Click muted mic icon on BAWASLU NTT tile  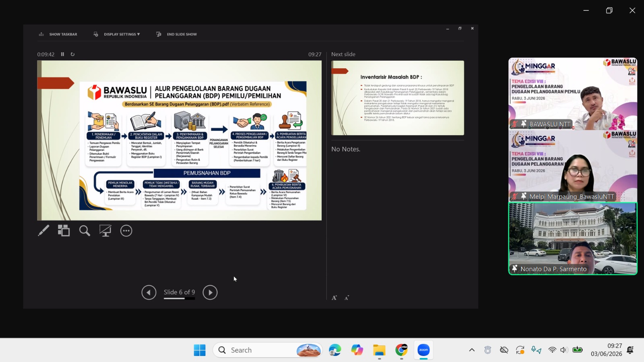[515, 124]
